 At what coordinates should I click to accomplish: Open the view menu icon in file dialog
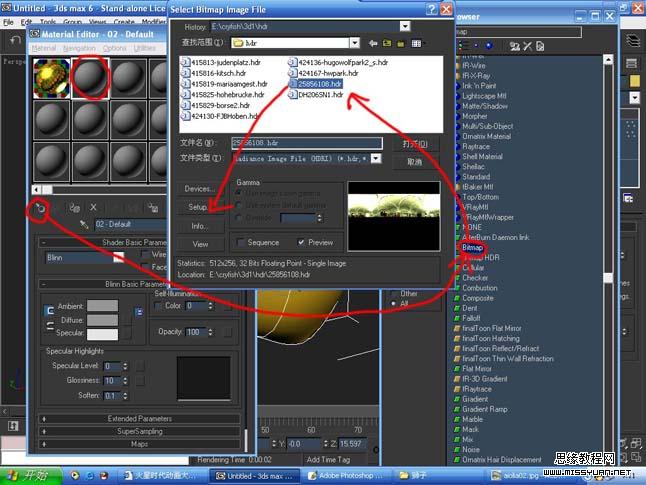click(x=417, y=43)
